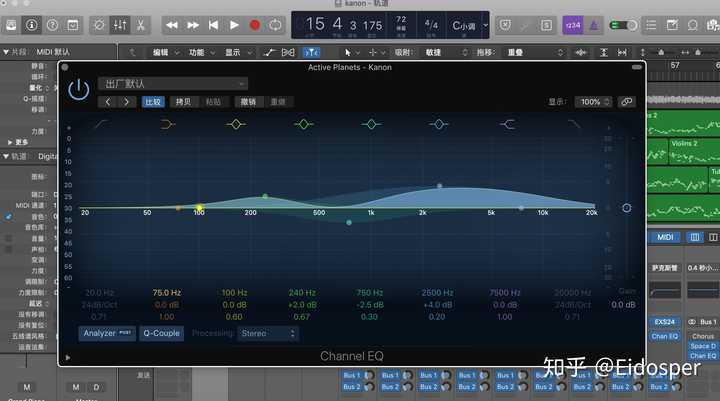This screenshot has width=720, height=401.
Task: Open Editors with the scissors icon
Action: click(141, 25)
